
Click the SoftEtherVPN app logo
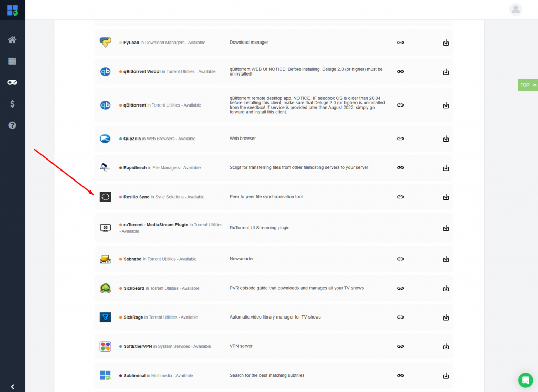105,346
